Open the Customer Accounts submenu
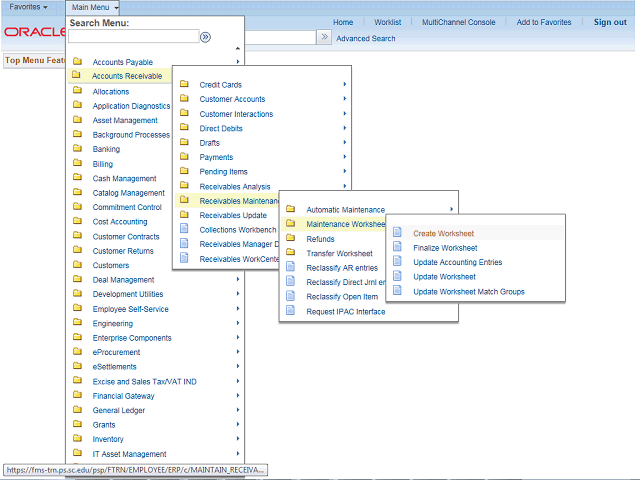 pyautogui.click(x=232, y=99)
